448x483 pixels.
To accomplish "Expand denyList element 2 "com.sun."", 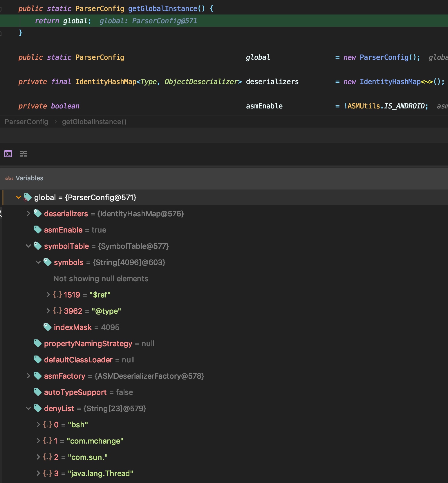I will 38,457.
